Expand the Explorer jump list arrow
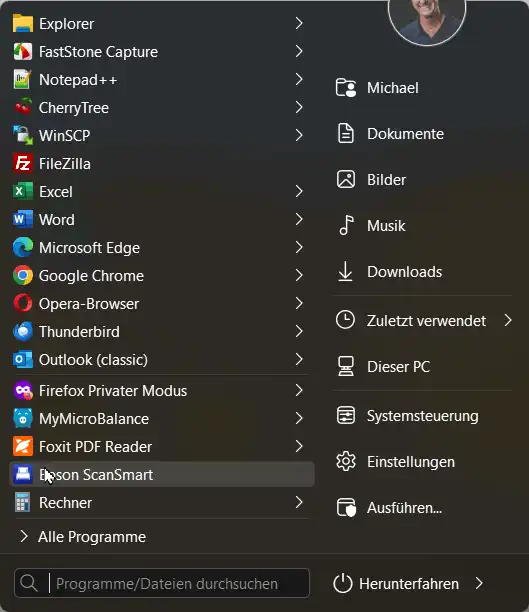 click(x=299, y=23)
